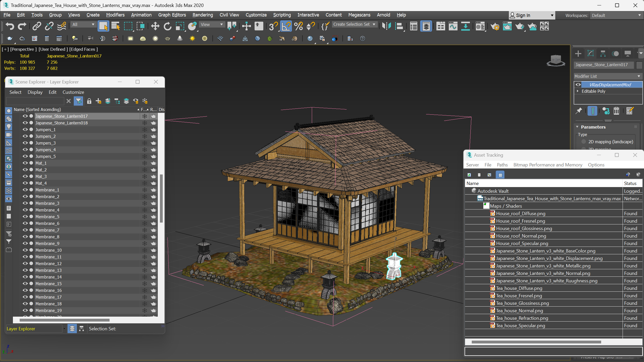644x362 pixels.
Task: Click the Scene Explorer search input field
Action: coord(35,101)
